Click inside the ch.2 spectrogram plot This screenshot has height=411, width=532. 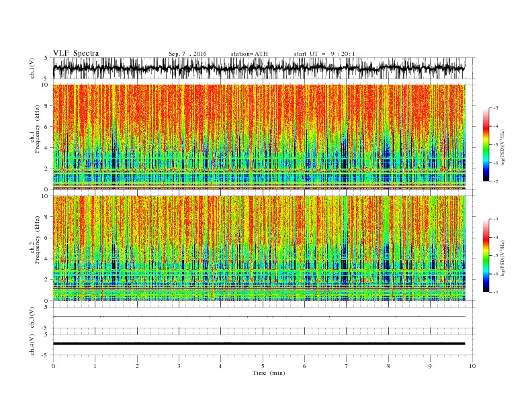(x=259, y=248)
